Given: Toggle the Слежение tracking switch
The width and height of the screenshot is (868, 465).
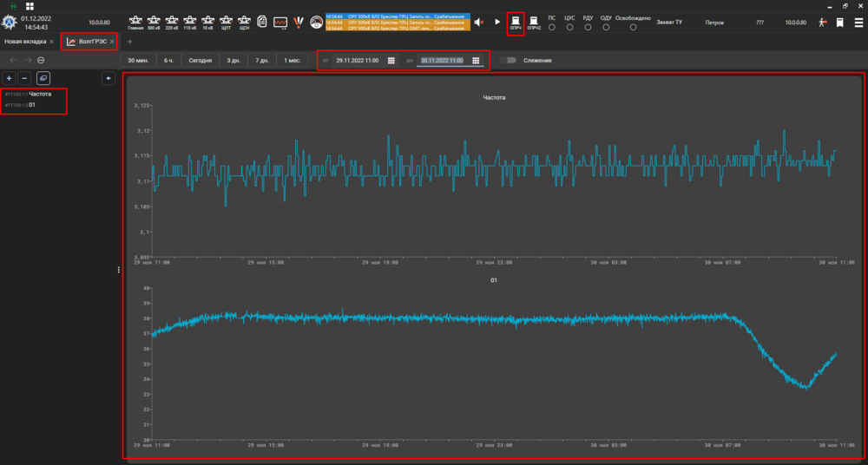Looking at the screenshot, I should [510, 61].
